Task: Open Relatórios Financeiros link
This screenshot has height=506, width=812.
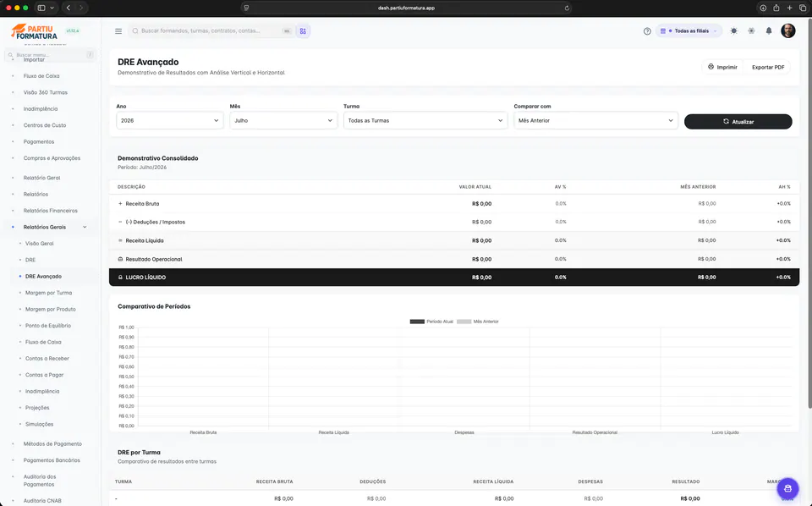Action: point(50,211)
